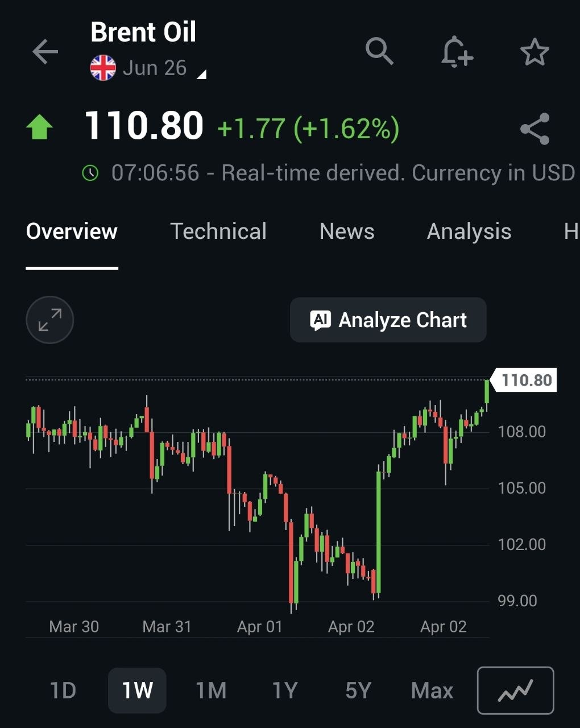
Task: Open the News tab
Action: click(x=347, y=231)
